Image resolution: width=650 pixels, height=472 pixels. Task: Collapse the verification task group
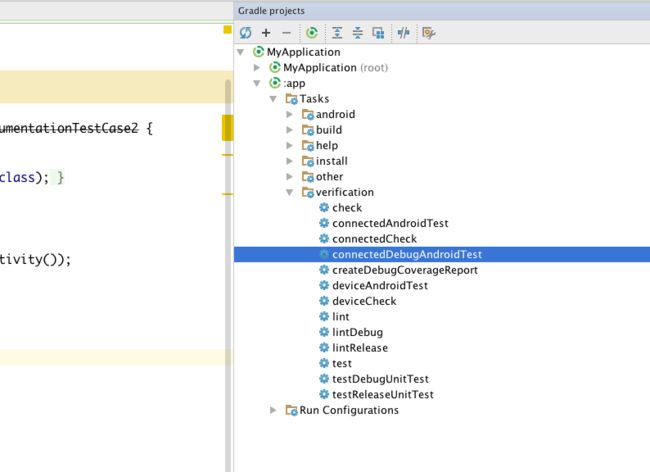(290, 192)
